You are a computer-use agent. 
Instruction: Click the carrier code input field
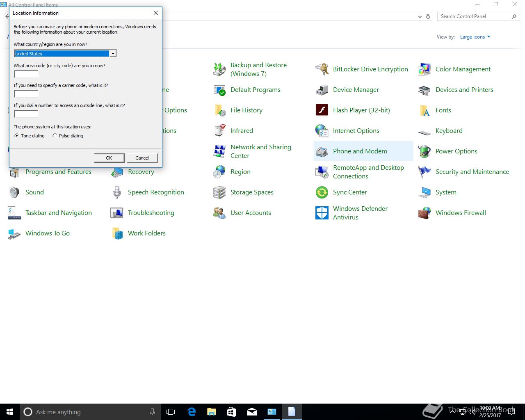coord(26,94)
